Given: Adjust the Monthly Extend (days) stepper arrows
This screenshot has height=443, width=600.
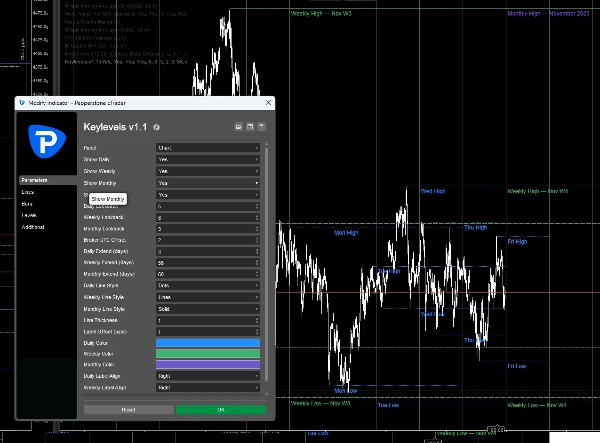Looking at the screenshot, I should click(x=257, y=274).
